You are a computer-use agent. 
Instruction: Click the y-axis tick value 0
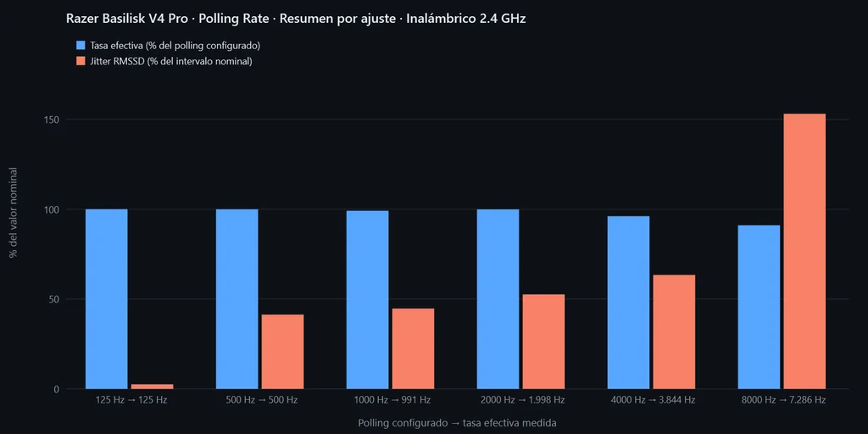point(57,389)
